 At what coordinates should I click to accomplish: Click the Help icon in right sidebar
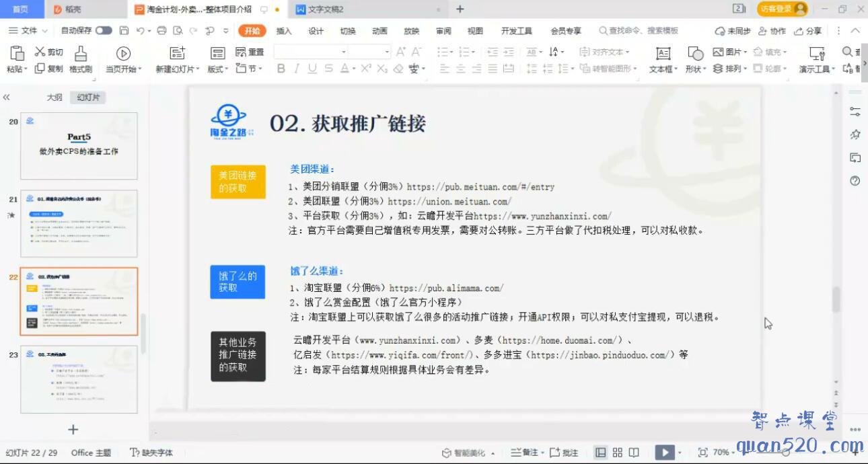pyautogui.click(x=855, y=181)
